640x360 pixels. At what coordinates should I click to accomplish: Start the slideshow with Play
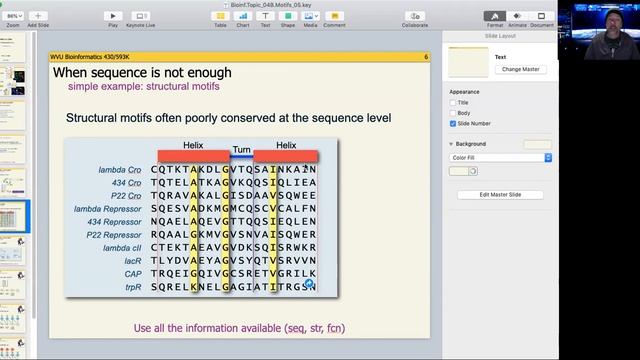(113, 16)
